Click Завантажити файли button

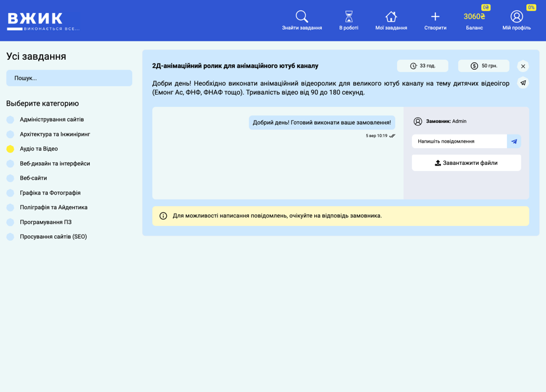466,163
